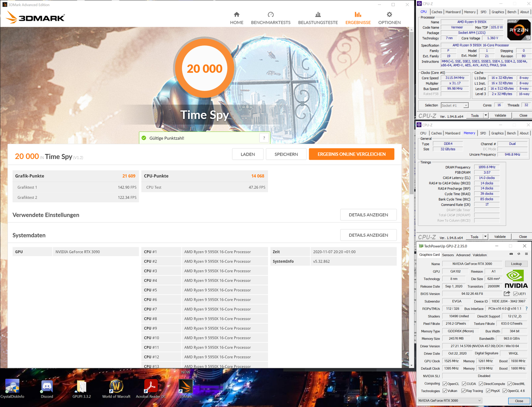Screen dimensions: 532x407
Task: Open GPU-Z hamburger menu
Action: (526, 254)
